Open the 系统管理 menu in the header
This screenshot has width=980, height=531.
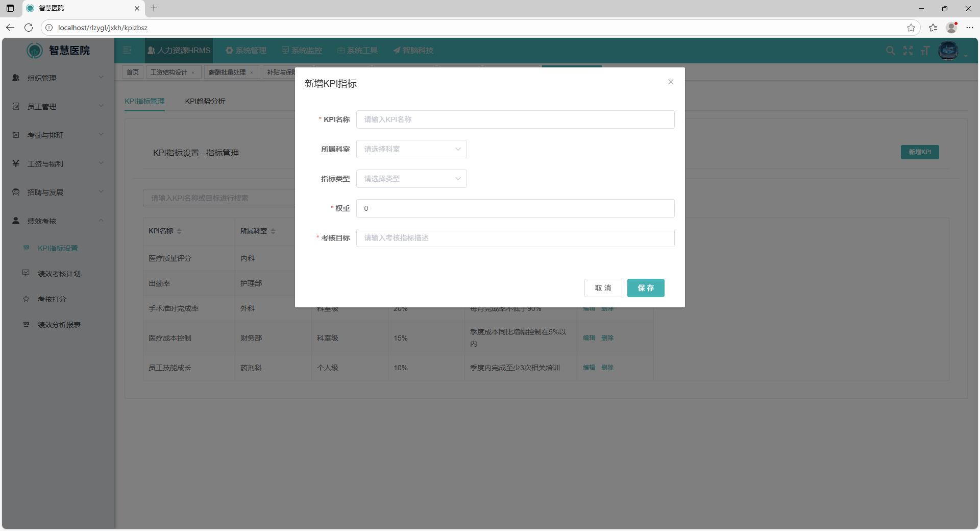(246, 51)
